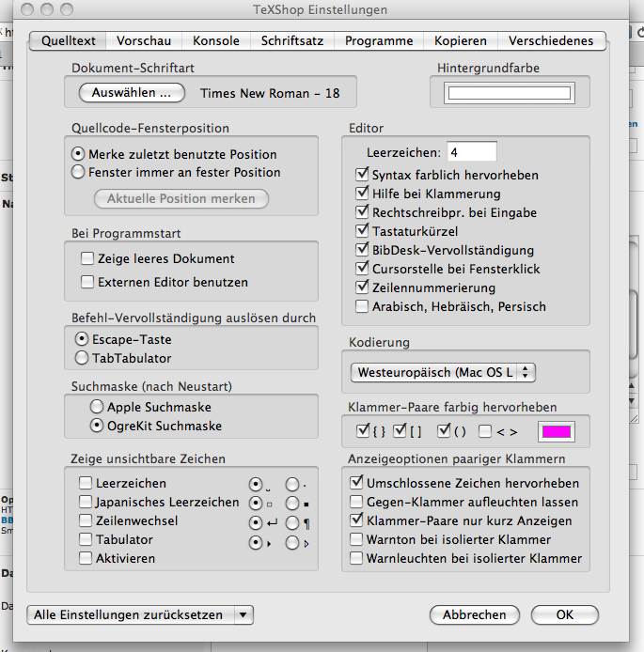644x652 pixels.
Task: Select Fenster immer an fester Position
Action: pyautogui.click(x=78, y=172)
